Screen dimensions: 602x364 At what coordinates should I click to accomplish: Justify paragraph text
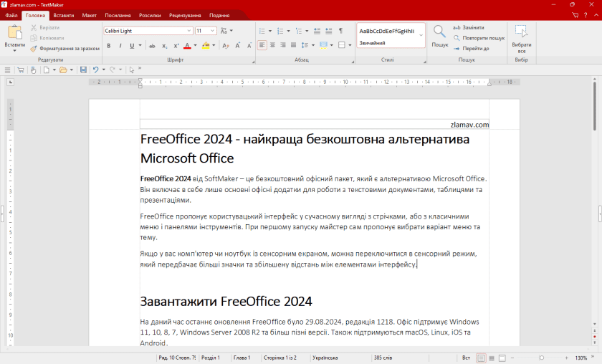pos(293,45)
